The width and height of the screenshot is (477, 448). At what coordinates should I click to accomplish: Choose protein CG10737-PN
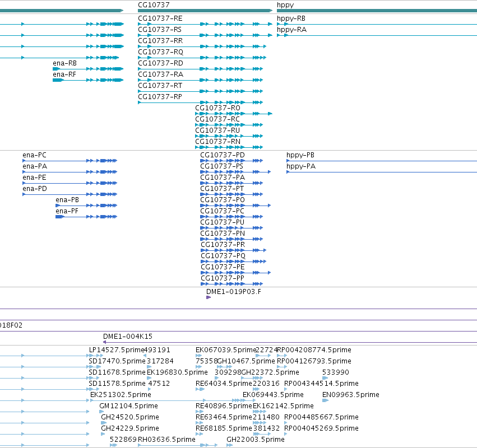pos(223,234)
